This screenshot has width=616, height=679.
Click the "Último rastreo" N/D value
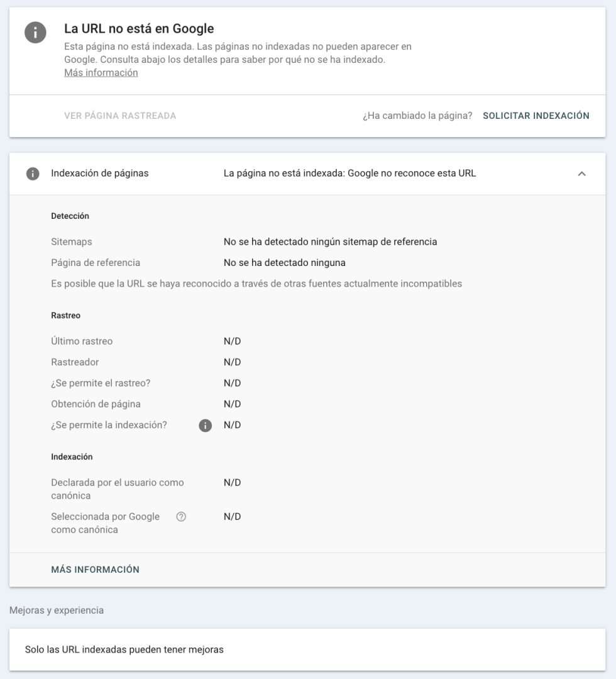click(232, 341)
